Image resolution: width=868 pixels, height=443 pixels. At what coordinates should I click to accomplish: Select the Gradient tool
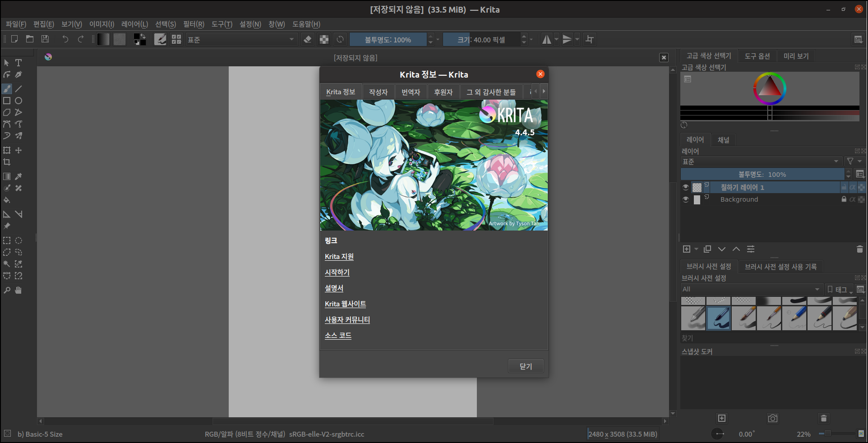coord(7,176)
